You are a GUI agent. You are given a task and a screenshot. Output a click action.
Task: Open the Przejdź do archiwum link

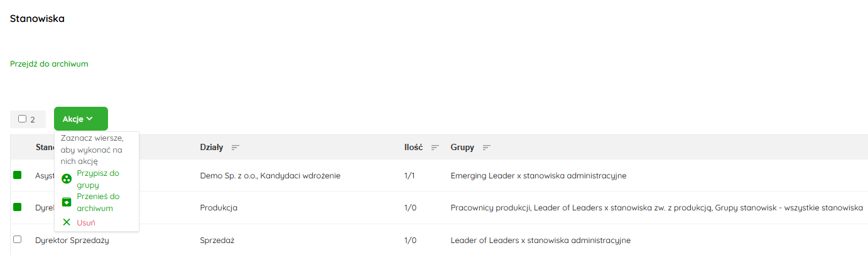click(49, 64)
